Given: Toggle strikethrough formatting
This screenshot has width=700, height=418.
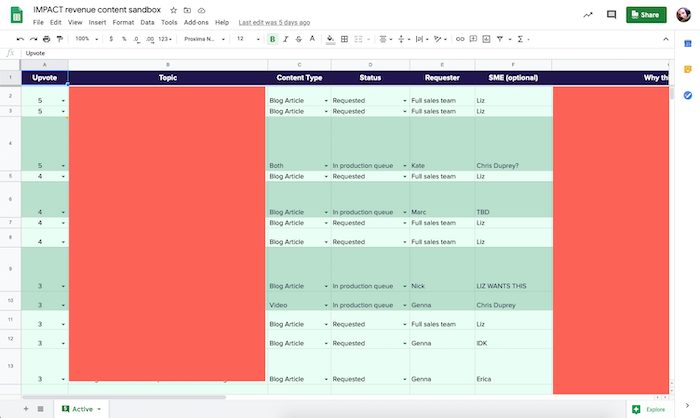Looking at the screenshot, I should 299,39.
